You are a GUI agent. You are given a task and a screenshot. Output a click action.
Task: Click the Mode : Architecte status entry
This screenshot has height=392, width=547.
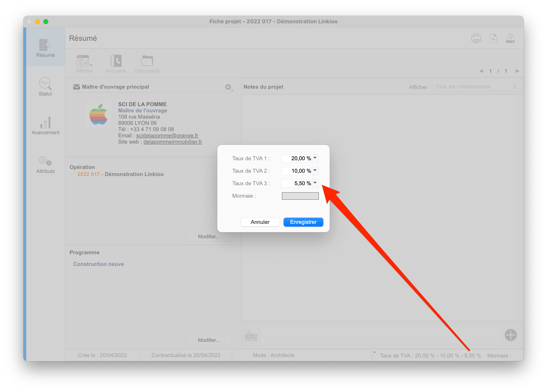pyautogui.click(x=273, y=355)
